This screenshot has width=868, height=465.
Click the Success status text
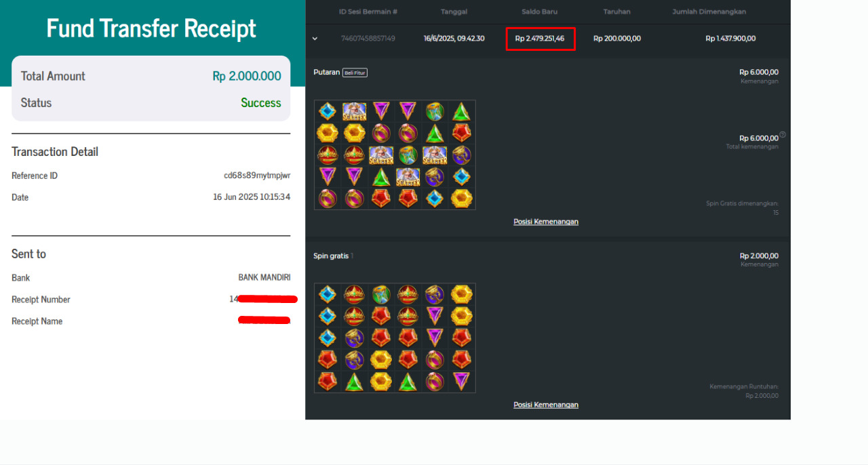click(261, 103)
